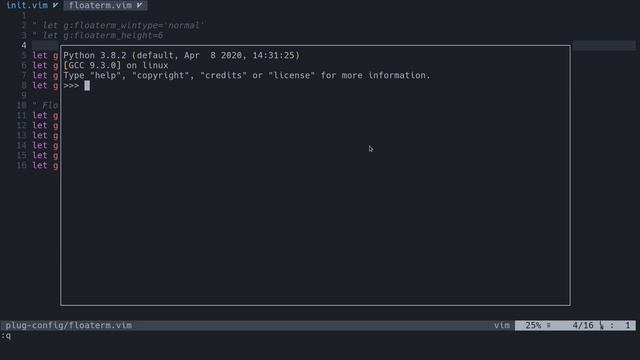Click the 'let' keyword on line 5
Viewport: 640px width, 360px height.
[40, 56]
